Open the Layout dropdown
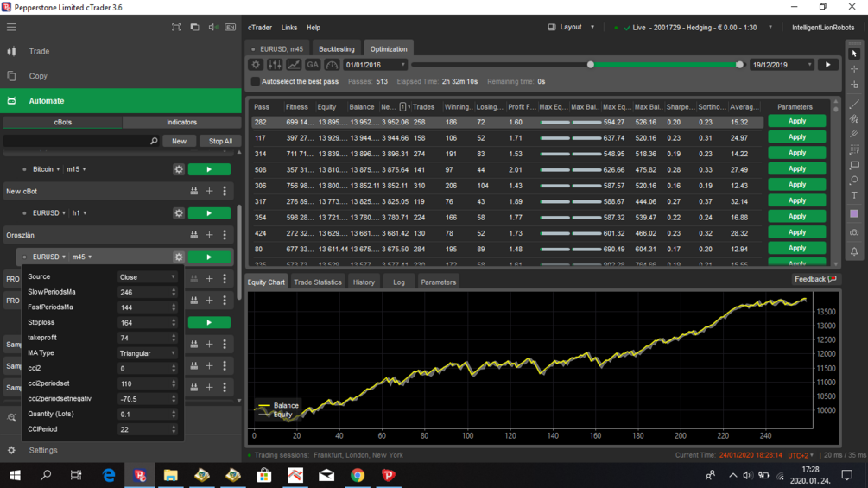Screen dimensions: 868x488 pos(571,27)
